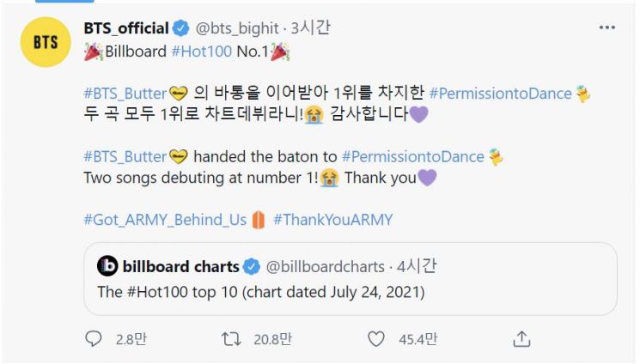Click the @billboardcharts handle
This screenshot has height=364, width=640.
(325, 266)
